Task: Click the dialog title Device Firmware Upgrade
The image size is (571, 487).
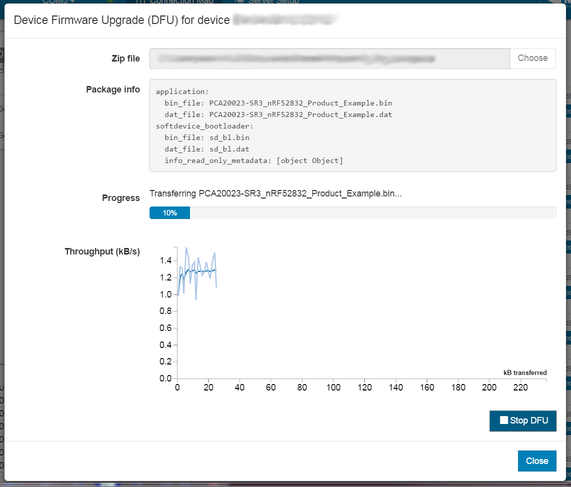Action: click(122, 20)
